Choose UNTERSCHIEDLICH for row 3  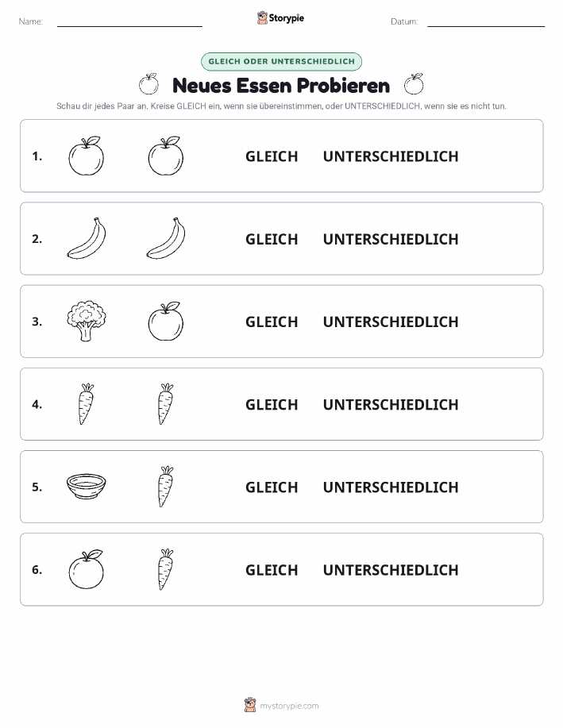(x=391, y=322)
